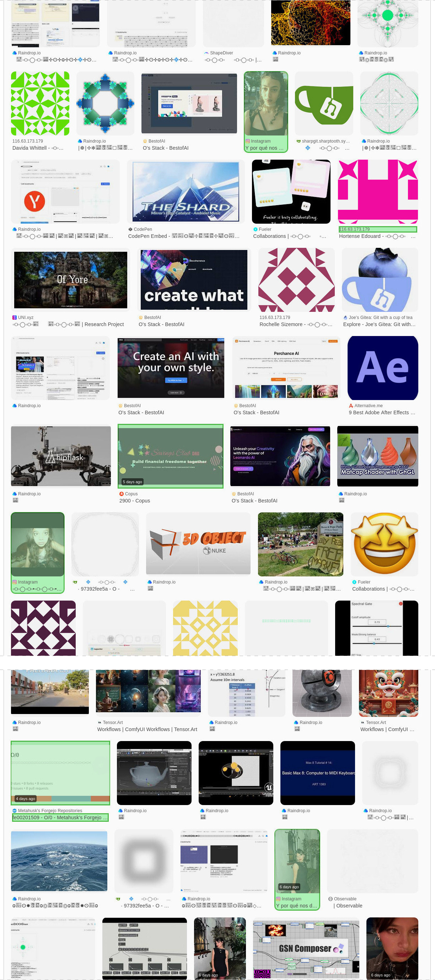
Task: Click the Alternative.me favicon
Action: (351, 405)
